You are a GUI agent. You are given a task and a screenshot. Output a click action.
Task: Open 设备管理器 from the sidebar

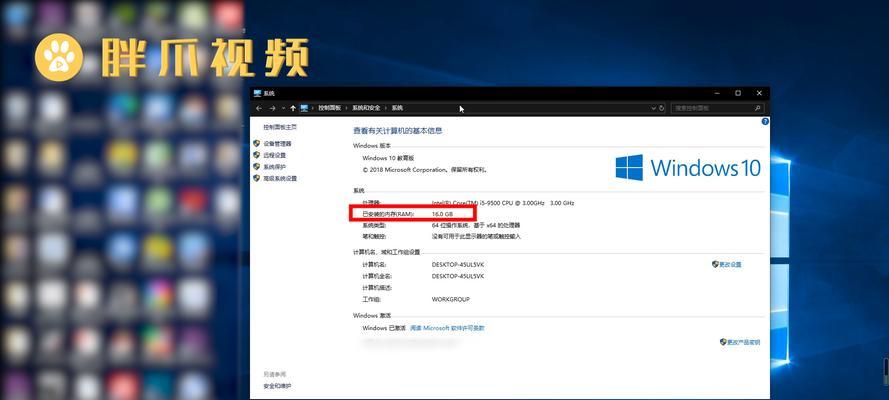click(277, 144)
